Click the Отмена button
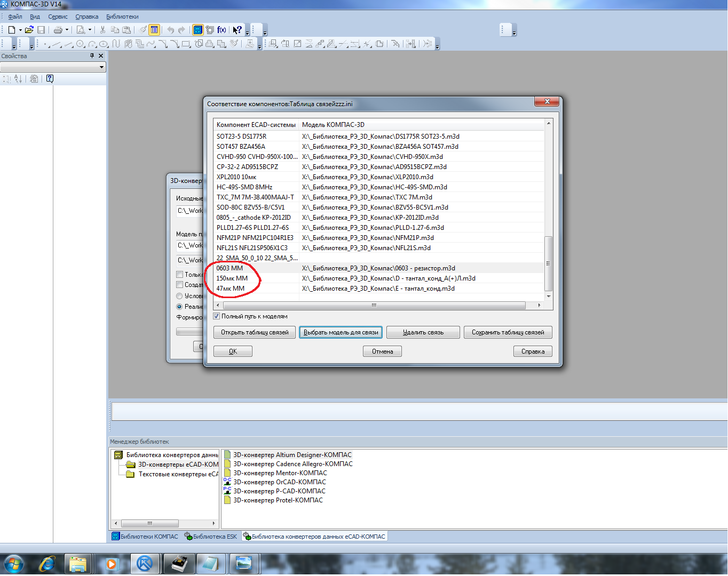The height and width of the screenshot is (576, 728). click(x=382, y=351)
